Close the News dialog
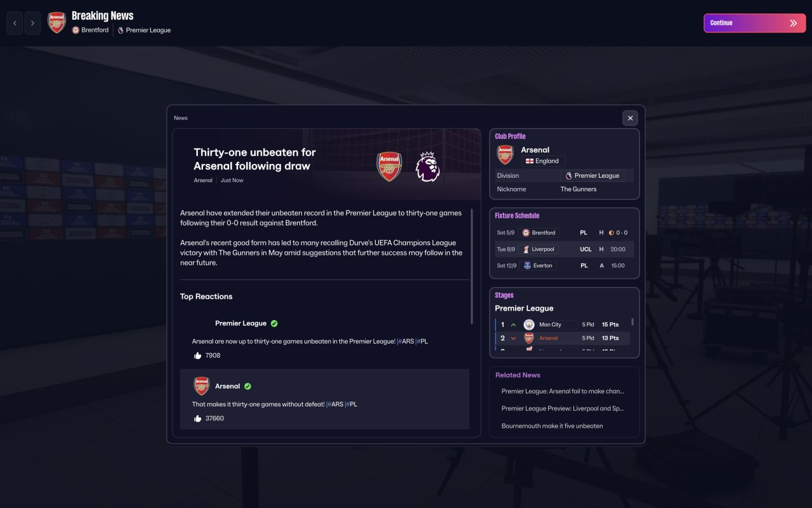 (630, 118)
